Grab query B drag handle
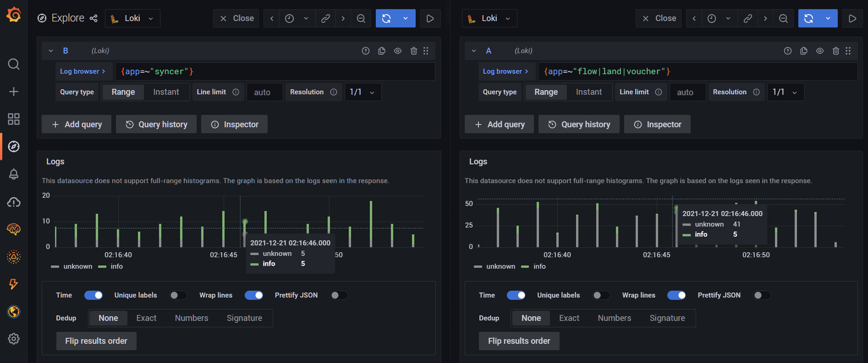Image resolution: width=868 pixels, height=363 pixels. 426,51
